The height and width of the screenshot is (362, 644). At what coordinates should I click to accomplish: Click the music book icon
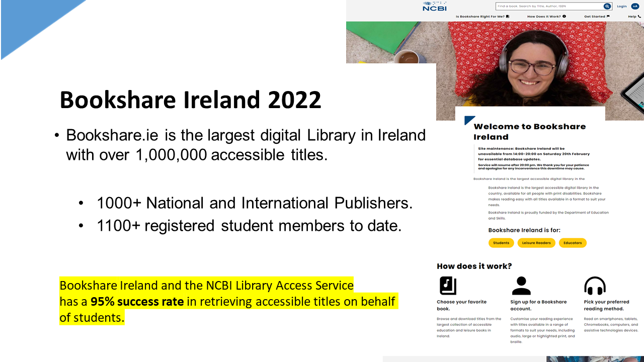(x=448, y=286)
